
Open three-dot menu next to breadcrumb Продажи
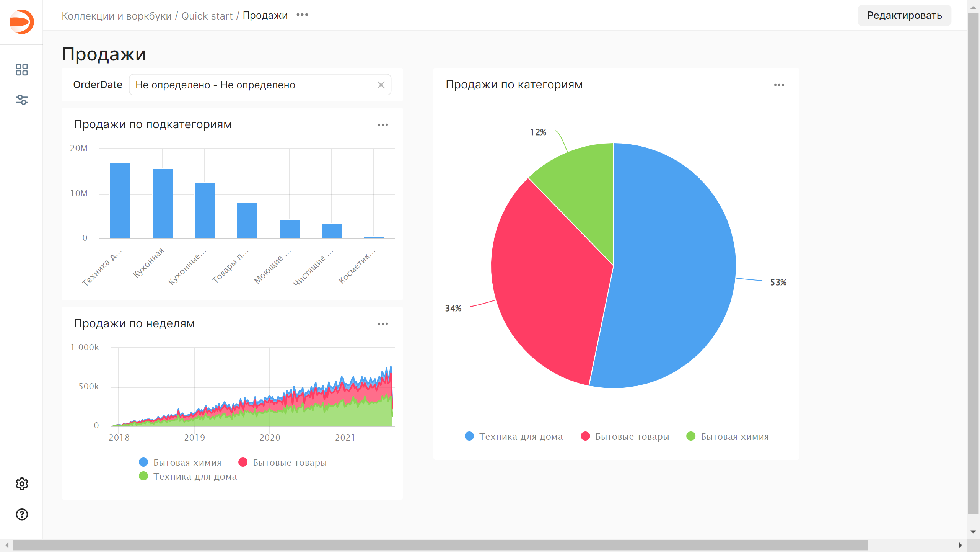(x=302, y=15)
